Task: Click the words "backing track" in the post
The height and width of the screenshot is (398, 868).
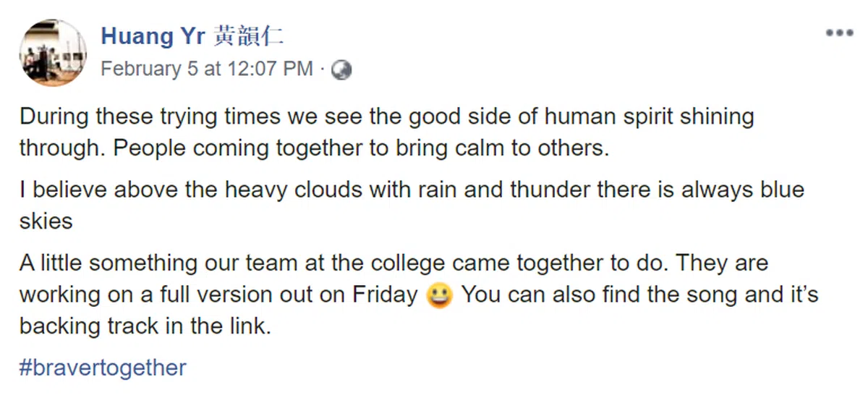Action: [90, 326]
